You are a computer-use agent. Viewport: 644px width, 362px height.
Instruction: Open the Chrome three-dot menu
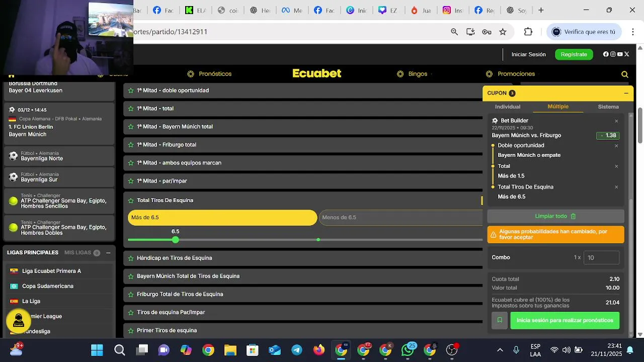(632, 32)
